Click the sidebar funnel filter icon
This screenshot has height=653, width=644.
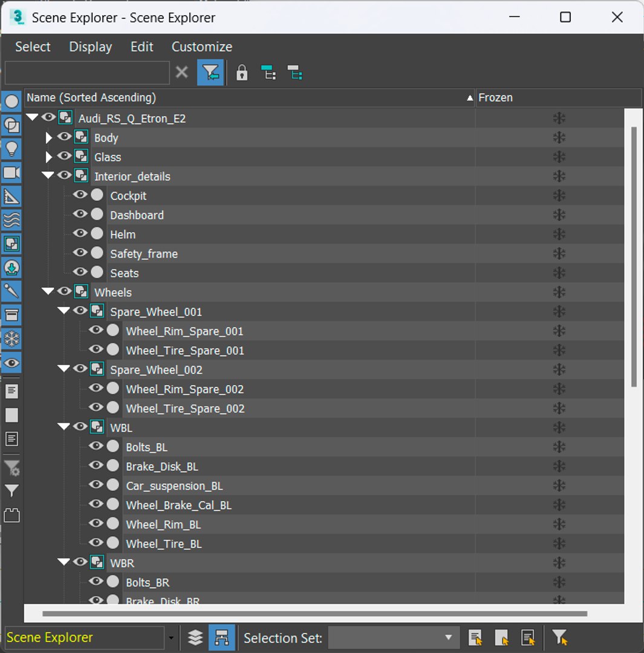11,491
